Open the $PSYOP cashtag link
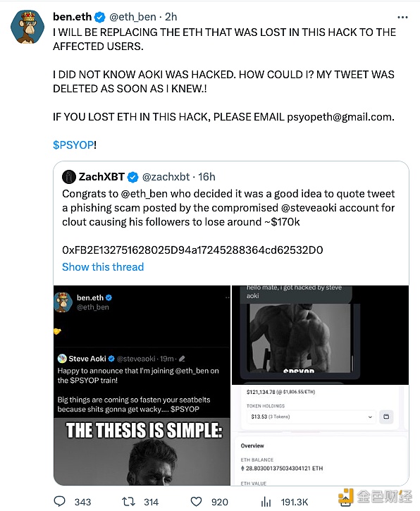 tap(73, 145)
